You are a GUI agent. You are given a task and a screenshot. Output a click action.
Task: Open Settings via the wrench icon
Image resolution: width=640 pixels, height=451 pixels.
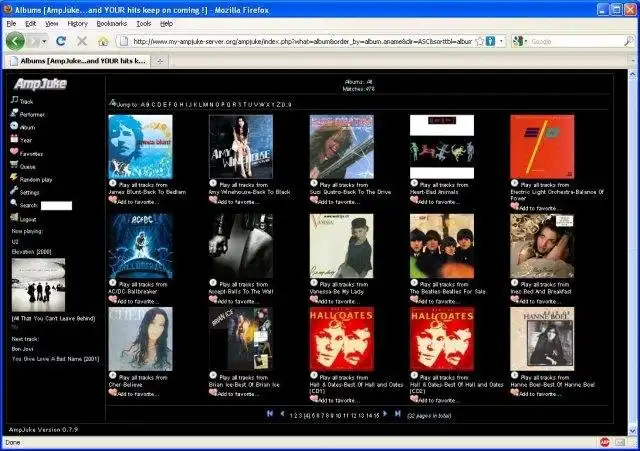point(14,190)
